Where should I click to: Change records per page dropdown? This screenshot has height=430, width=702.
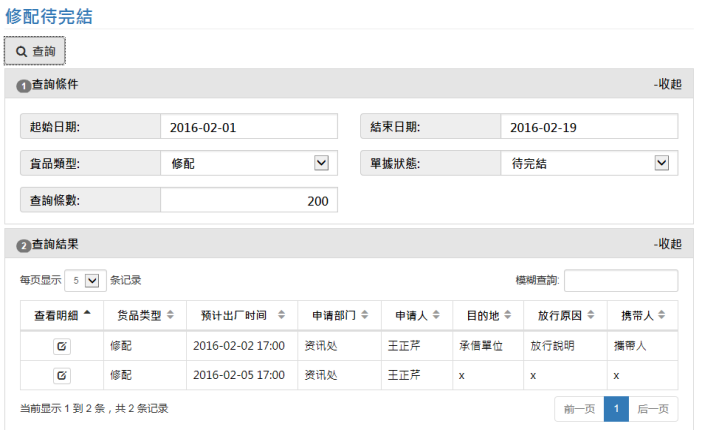[90, 280]
